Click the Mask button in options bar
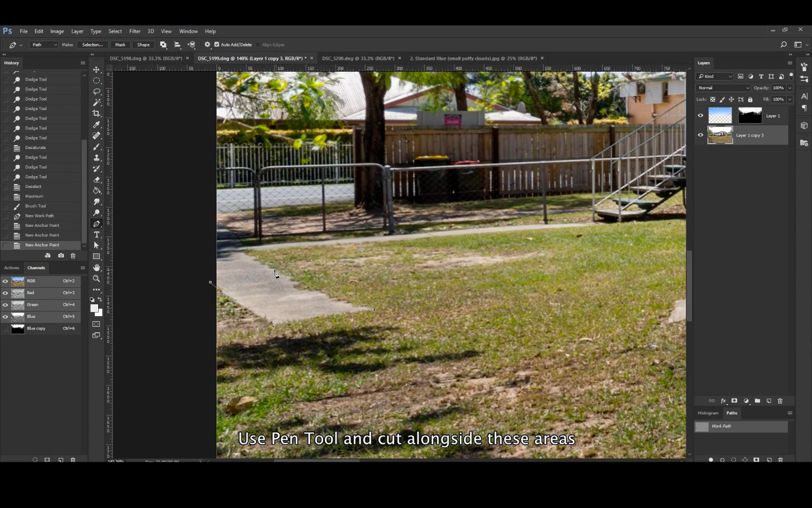Image resolution: width=812 pixels, height=508 pixels. click(x=120, y=45)
